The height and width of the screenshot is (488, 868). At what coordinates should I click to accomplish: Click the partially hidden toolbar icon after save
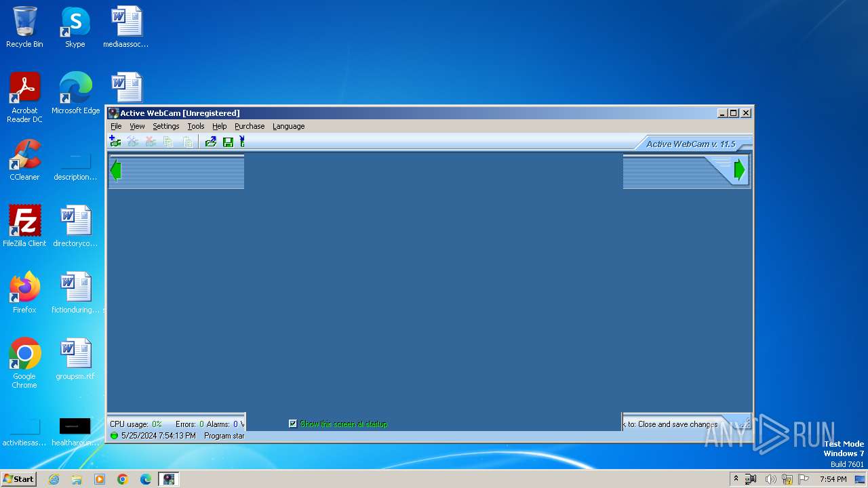coord(242,142)
